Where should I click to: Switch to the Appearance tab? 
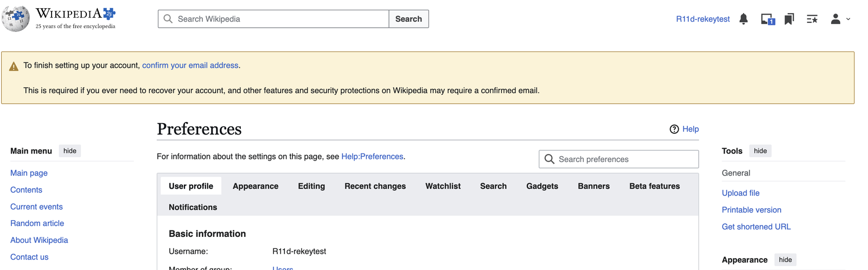pyautogui.click(x=256, y=186)
